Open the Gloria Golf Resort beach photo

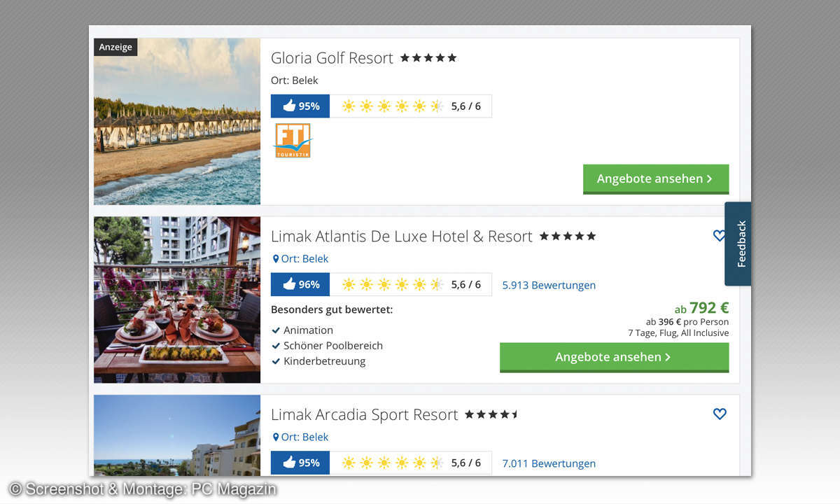[x=177, y=121]
